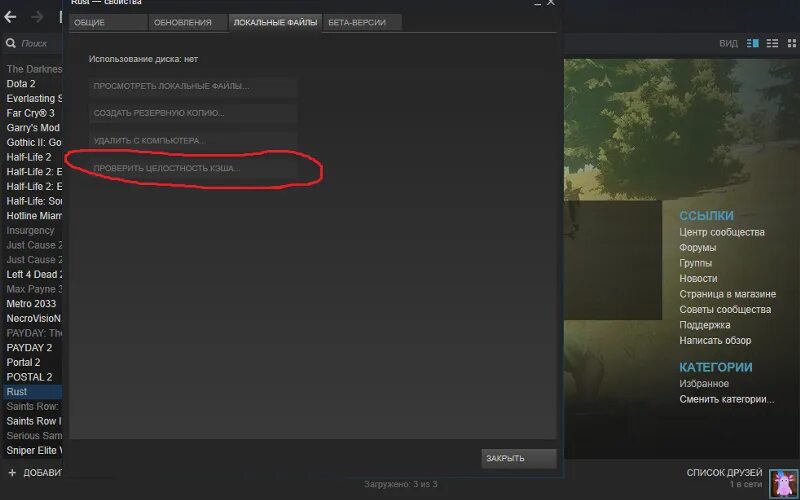Click ПРОВЕРИТЬ ЦЕЛОСТНОСТЬ КЭША button
Screen dimensions: 800x500
193,168
